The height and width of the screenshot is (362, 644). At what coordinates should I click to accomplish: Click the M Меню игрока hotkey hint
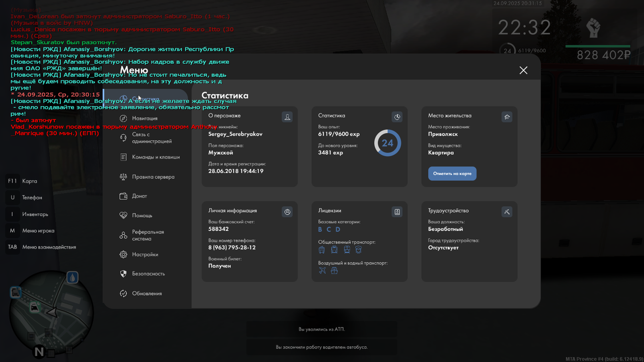tap(30, 231)
